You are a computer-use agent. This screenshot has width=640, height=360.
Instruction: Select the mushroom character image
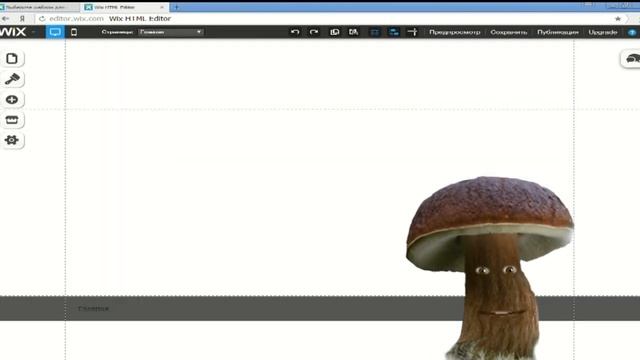pos(490,268)
